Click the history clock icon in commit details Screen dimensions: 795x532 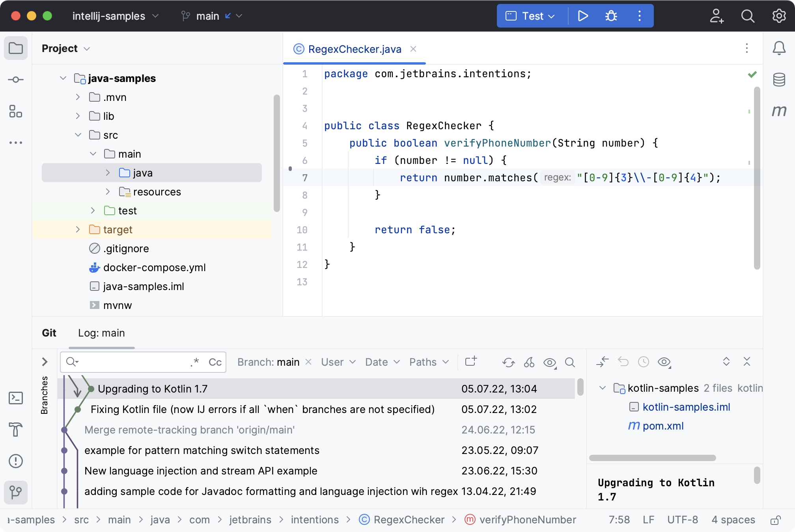click(644, 362)
